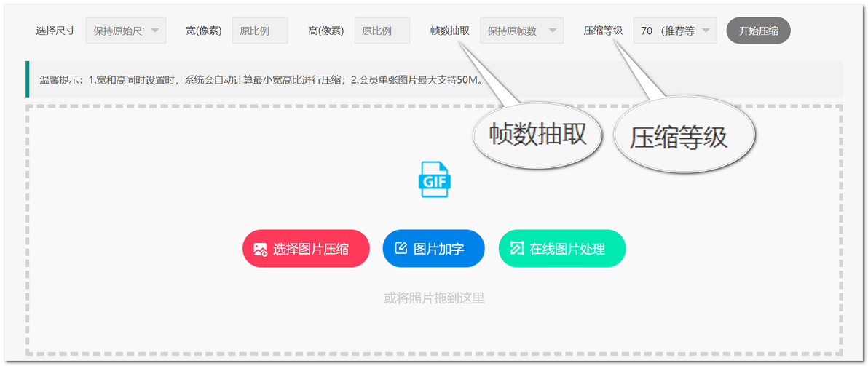The image size is (868, 366).
Task: Click the blue GIF file icon
Action: point(435,179)
